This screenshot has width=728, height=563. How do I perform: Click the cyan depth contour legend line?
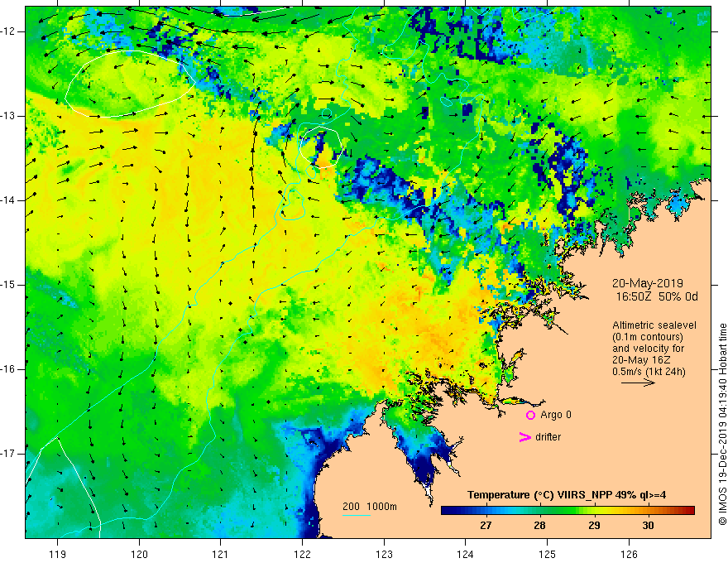tap(357, 515)
